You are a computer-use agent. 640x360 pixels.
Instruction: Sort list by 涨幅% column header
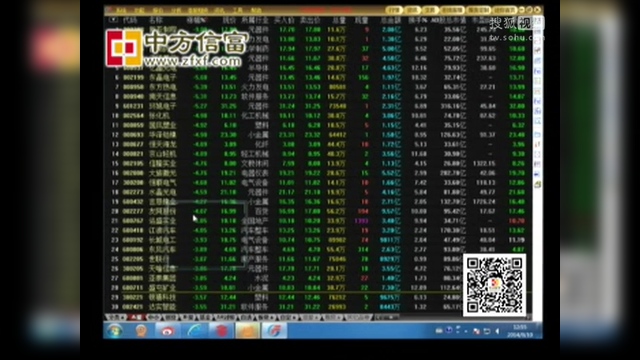pyautogui.click(x=196, y=20)
